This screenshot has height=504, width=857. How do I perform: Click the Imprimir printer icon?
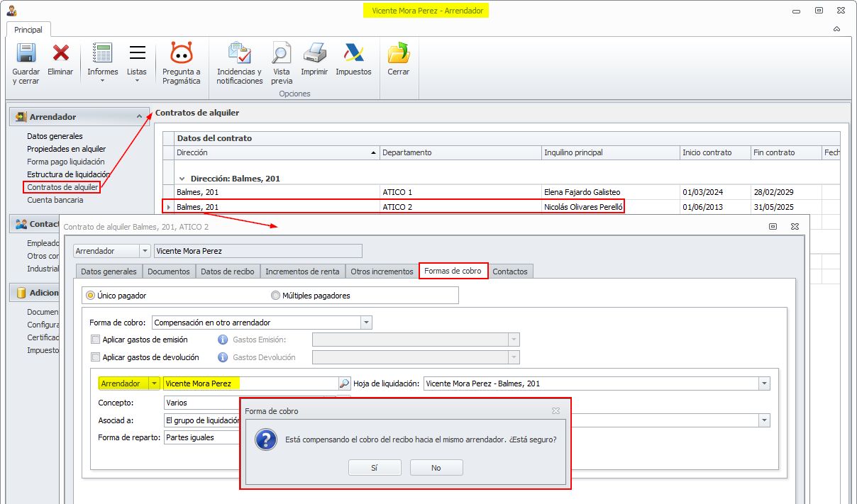[x=314, y=54]
